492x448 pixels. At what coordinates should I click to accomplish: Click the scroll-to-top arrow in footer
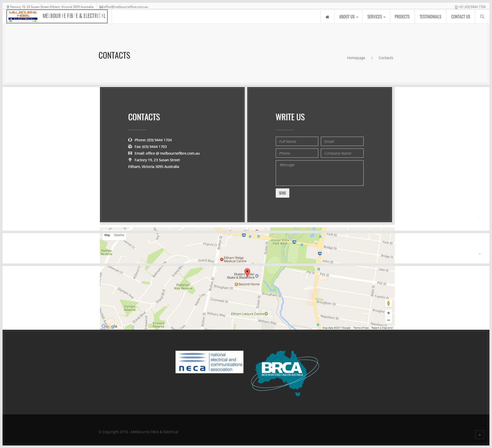479,435
